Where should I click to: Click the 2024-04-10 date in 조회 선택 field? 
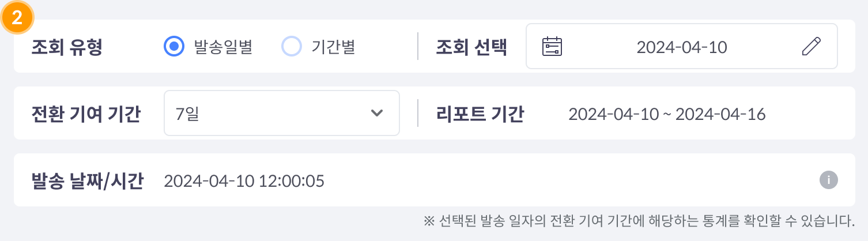point(681,47)
